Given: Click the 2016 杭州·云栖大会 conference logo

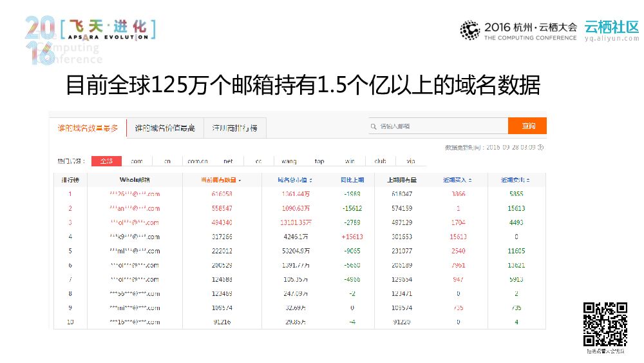Looking at the screenshot, I should [x=518, y=30].
